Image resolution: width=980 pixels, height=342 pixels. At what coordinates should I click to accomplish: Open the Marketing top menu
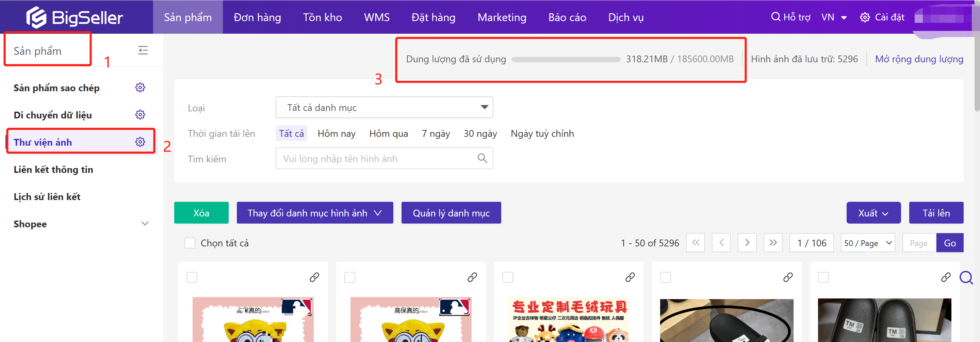click(502, 17)
